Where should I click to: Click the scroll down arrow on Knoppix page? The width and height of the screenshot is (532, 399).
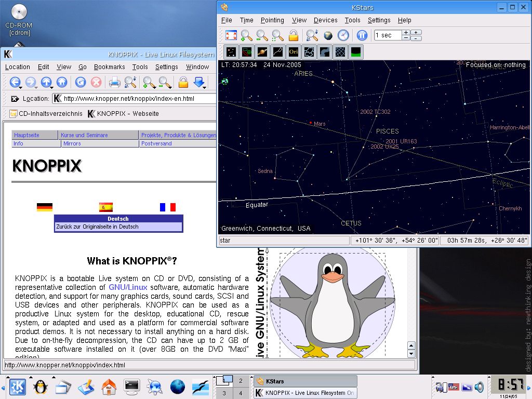click(x=411, y=354)
